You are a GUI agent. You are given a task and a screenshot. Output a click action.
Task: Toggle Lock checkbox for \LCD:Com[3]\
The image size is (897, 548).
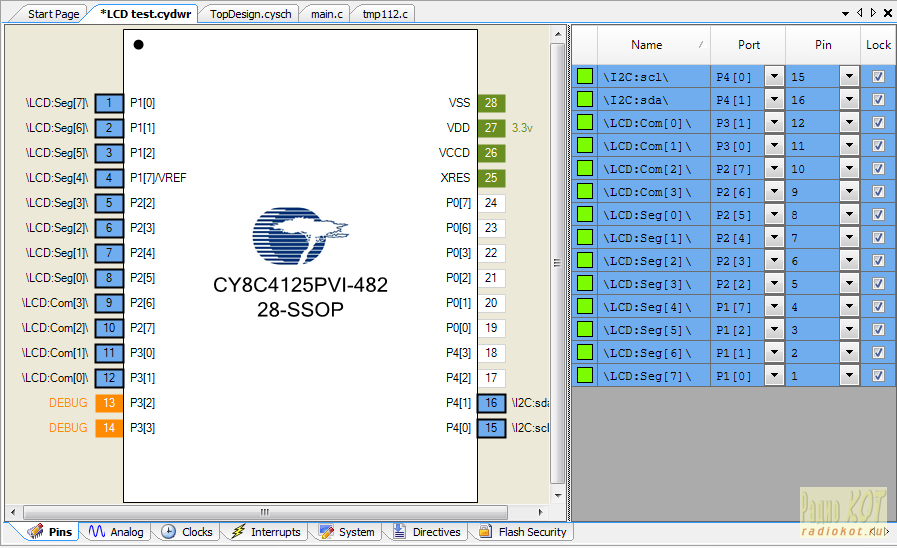tap(878, 192)
